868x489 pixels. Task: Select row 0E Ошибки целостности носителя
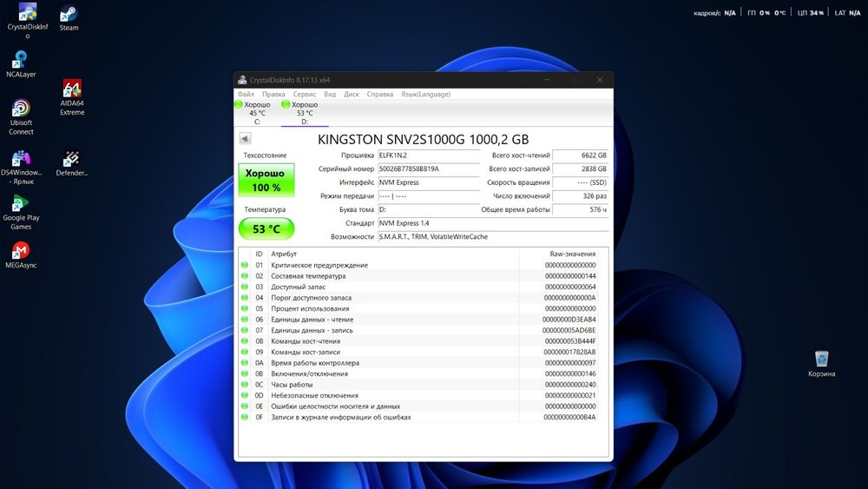(x=419, y=406)
